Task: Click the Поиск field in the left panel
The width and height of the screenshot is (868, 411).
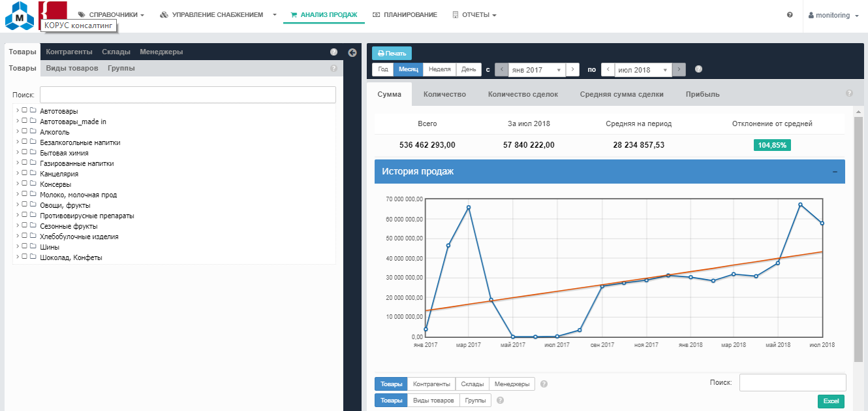Action: tap(187, 95)
